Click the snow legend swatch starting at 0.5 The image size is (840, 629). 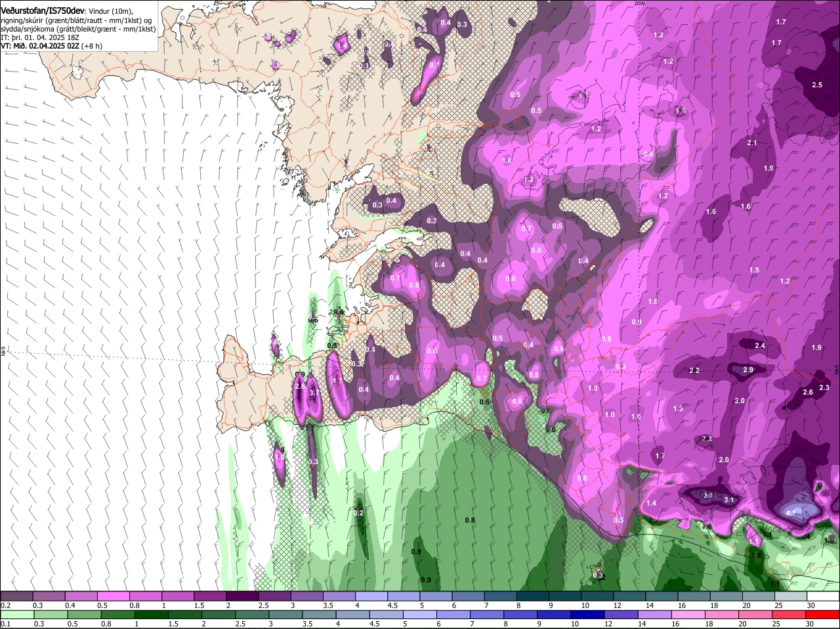(113, 596)
